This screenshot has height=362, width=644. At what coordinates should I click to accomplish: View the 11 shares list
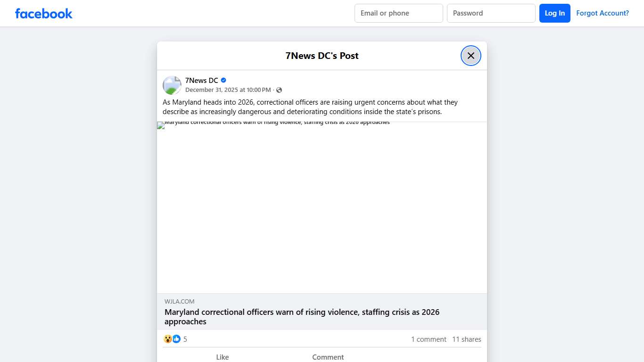(466, 339)
